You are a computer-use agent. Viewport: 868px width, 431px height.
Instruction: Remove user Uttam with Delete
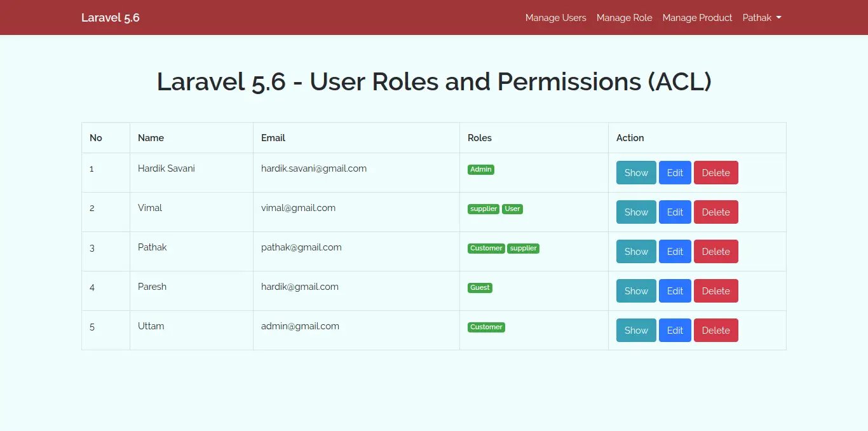(x=715, y=331)
